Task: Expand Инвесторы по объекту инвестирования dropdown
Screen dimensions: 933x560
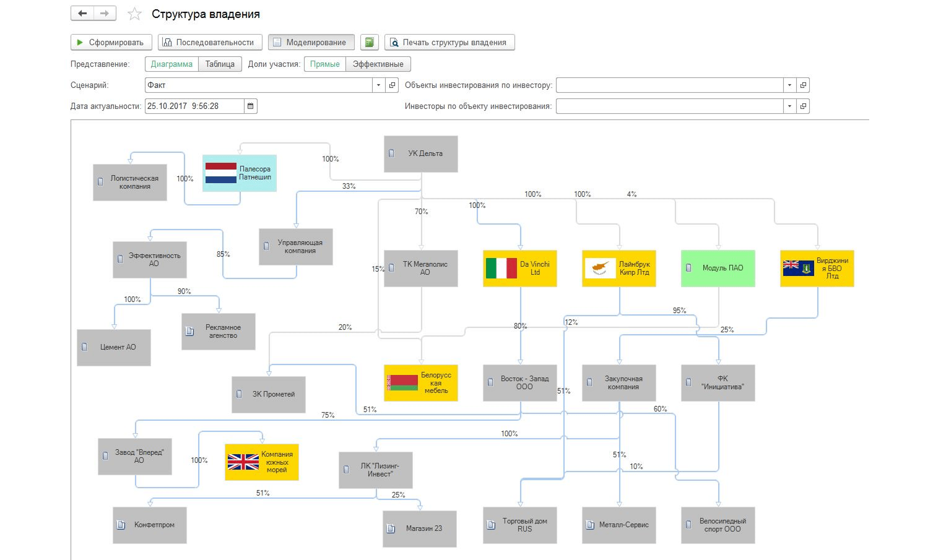Action: [789, 106]
